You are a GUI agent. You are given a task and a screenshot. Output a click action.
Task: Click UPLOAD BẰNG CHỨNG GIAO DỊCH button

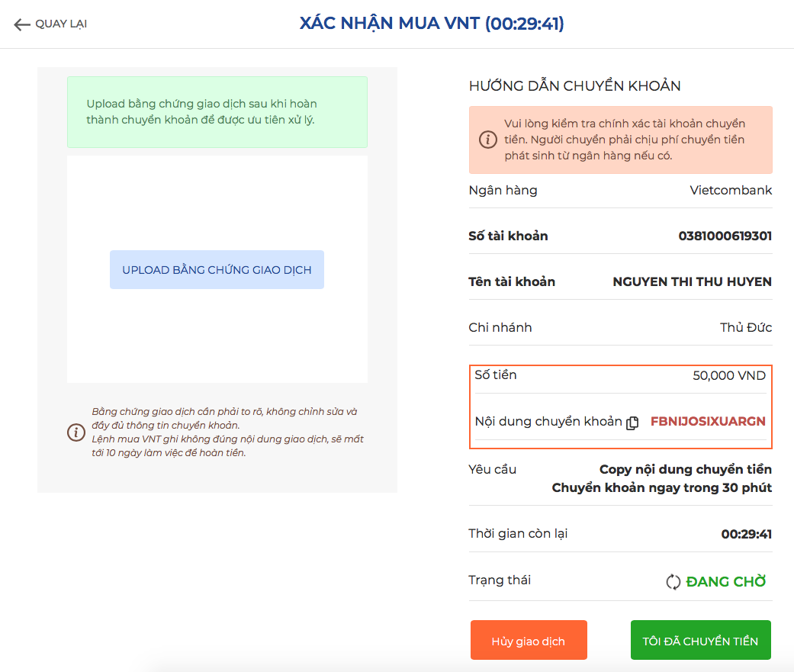pyautogui.click(x=217, y=269)
